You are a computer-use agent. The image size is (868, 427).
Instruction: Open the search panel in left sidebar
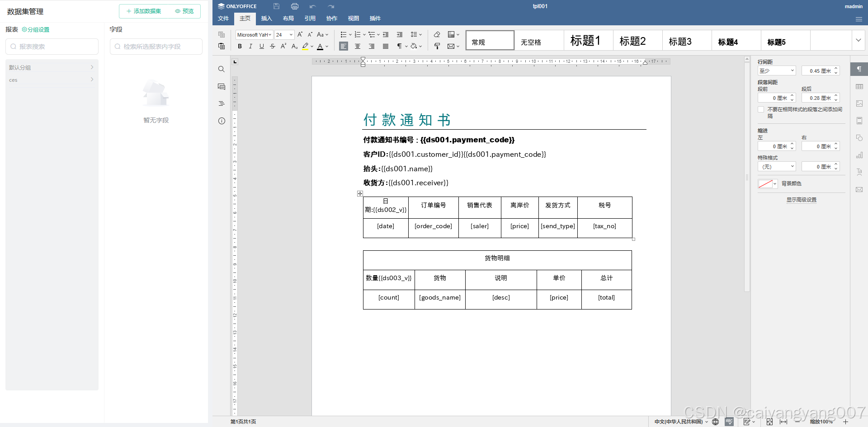click(x=222, y=69)
